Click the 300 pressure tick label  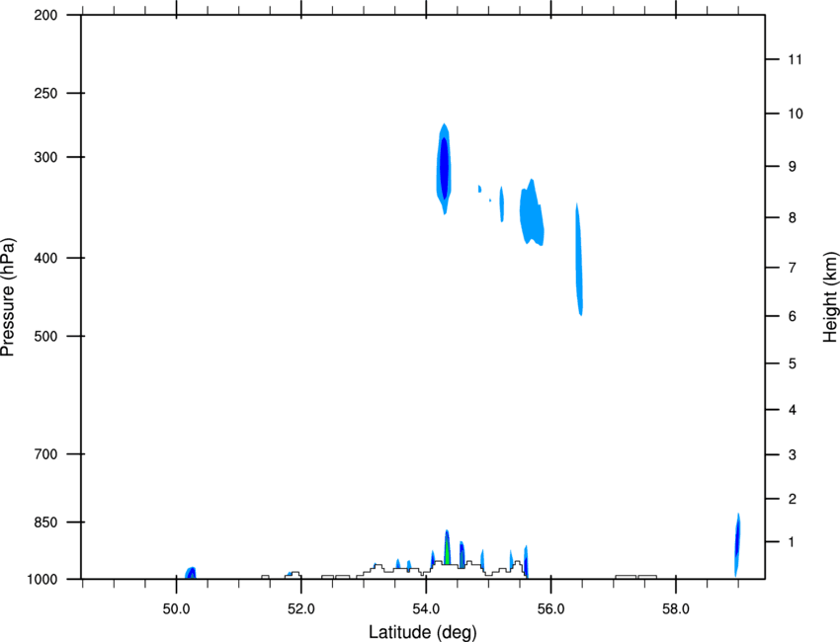(x=45, y=157)
